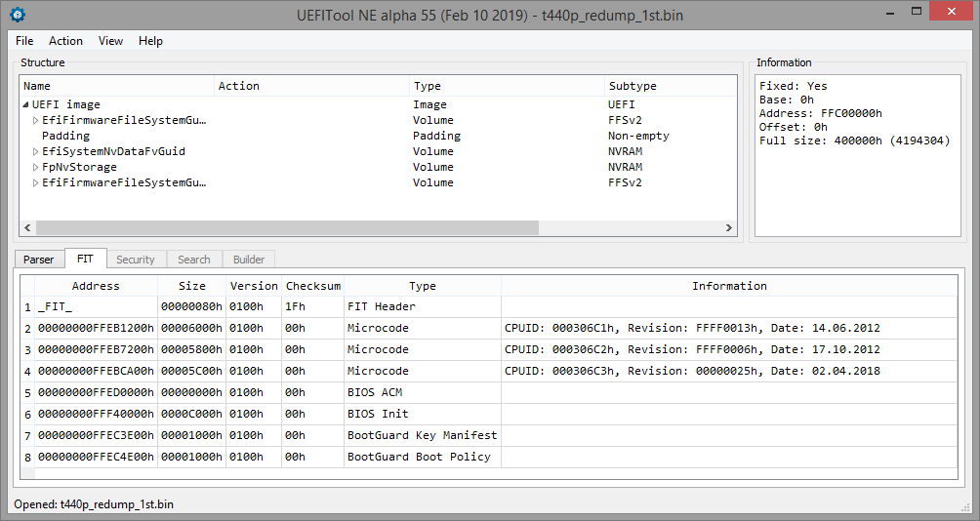The height and width of the screenshot is (521, 980).
Task: Switch to the Security tab
Action: click(136, 260)
